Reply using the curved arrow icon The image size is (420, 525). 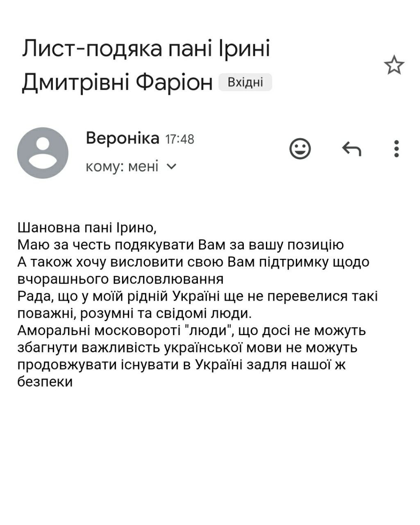[352, 149]
